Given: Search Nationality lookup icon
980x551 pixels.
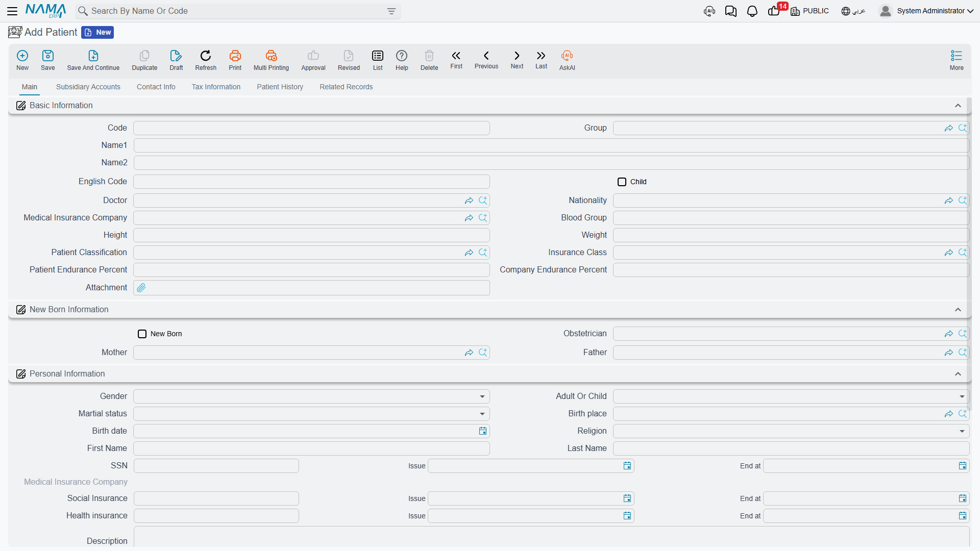Looking at the screenshot, I should point(963,201).
